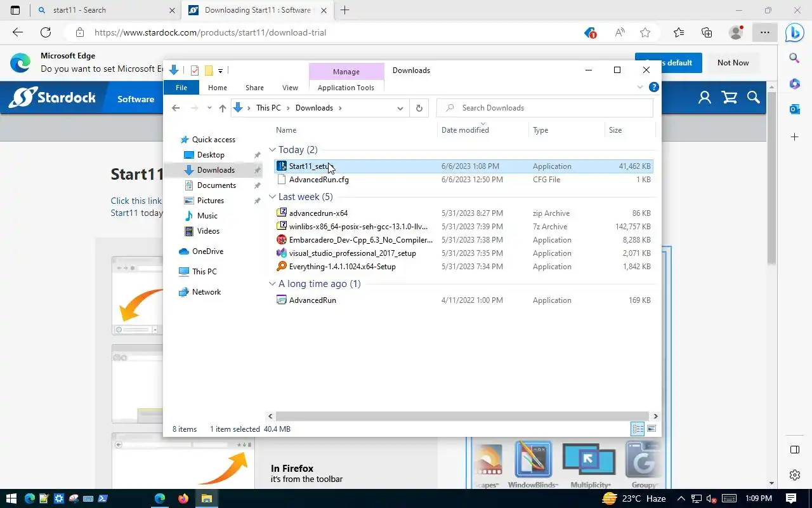Collapse the A long time ago group
The width and height of the screenshot is (812, 508).
click(x=272, y=284)
